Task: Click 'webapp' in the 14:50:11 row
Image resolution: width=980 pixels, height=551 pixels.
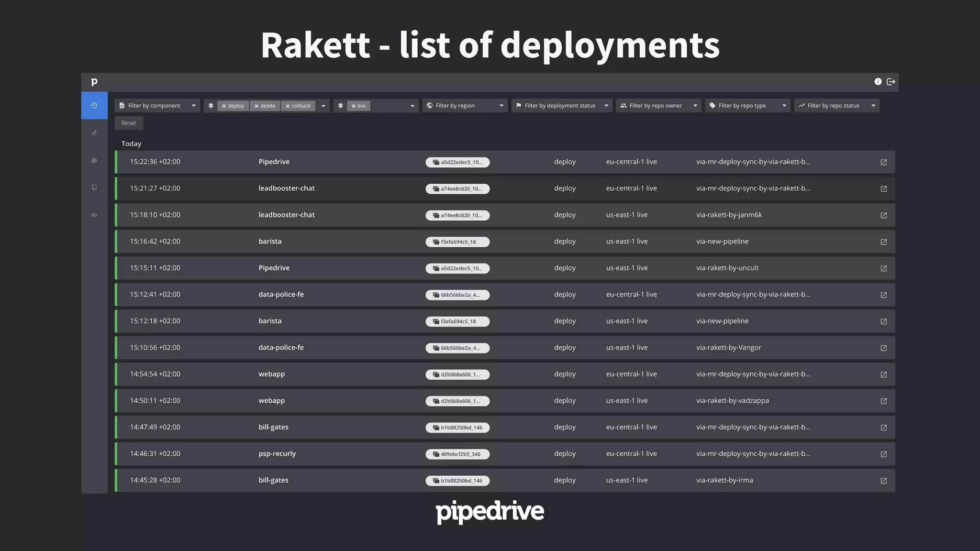Action: 272,400
